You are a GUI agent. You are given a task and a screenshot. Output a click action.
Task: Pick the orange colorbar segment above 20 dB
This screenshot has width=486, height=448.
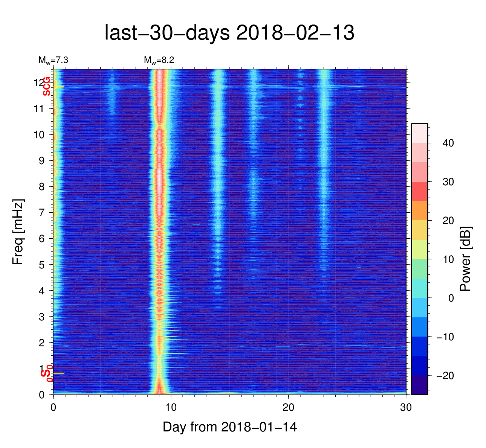(x=419, y=210)
